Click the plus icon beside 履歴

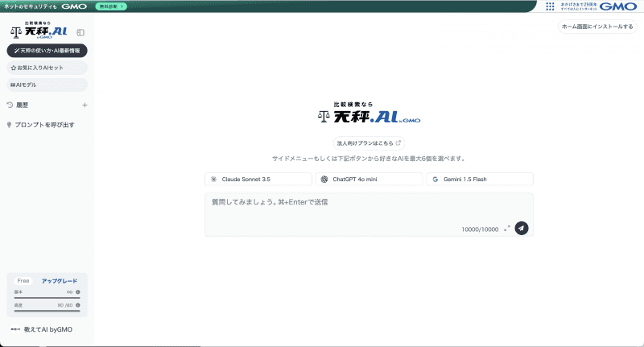(x=85, y=105)
